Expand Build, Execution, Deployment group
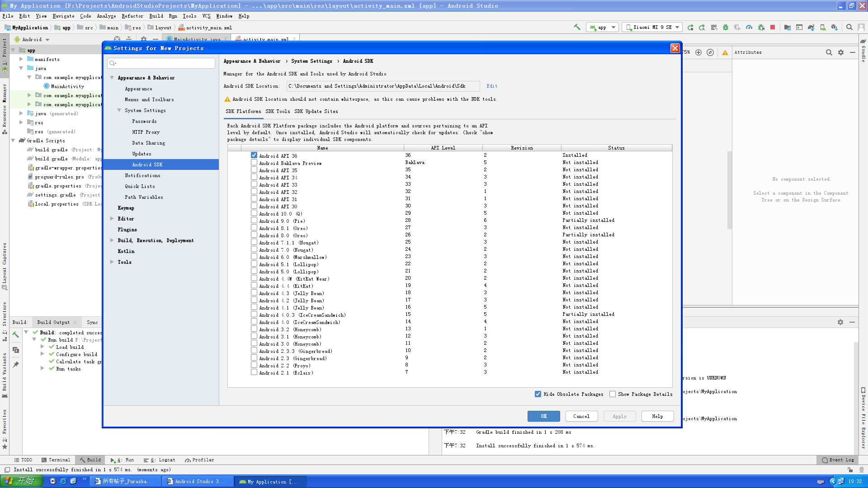The width and height of the screenshot is (868, 488). click(112, 240)
